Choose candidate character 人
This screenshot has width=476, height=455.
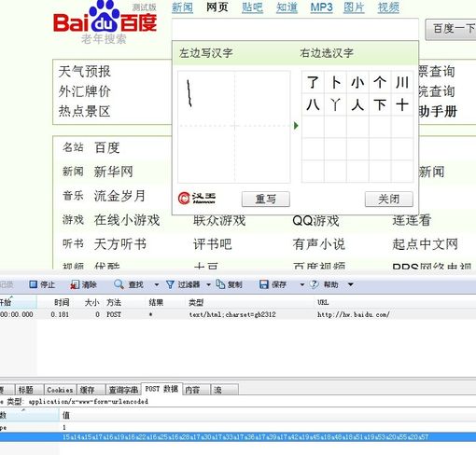coord(357,104)
